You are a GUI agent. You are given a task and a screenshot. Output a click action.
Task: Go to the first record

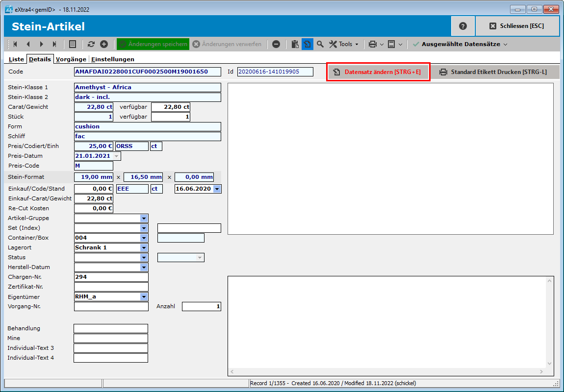(x=15, y=44)
